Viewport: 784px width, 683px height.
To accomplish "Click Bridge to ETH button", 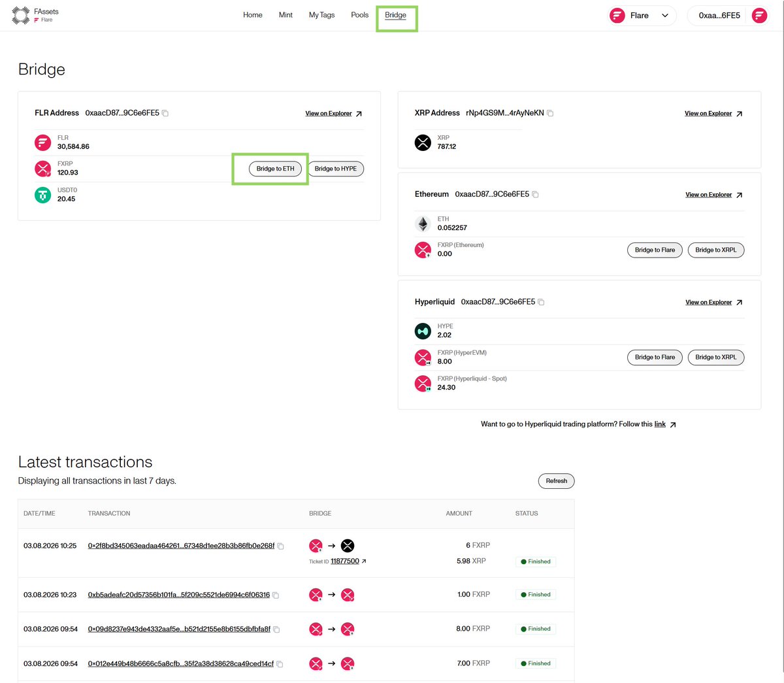I will coord(275,169).
